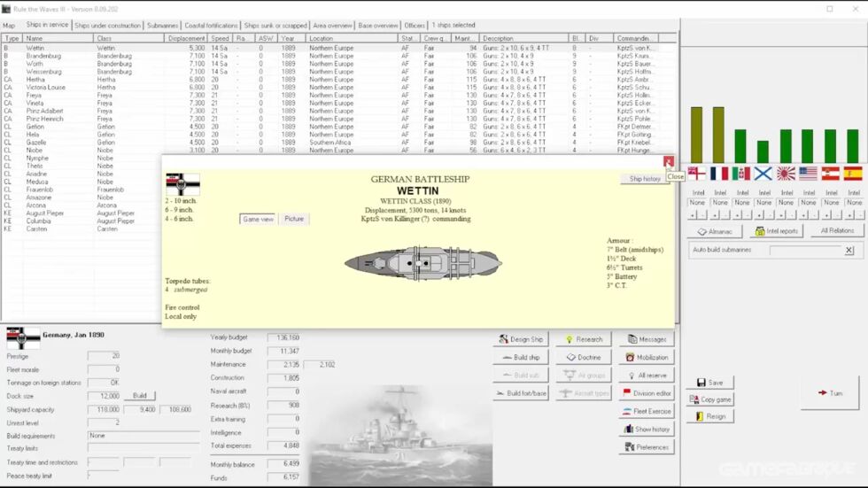Open the Area overview tab

click(x=332, y=26)
